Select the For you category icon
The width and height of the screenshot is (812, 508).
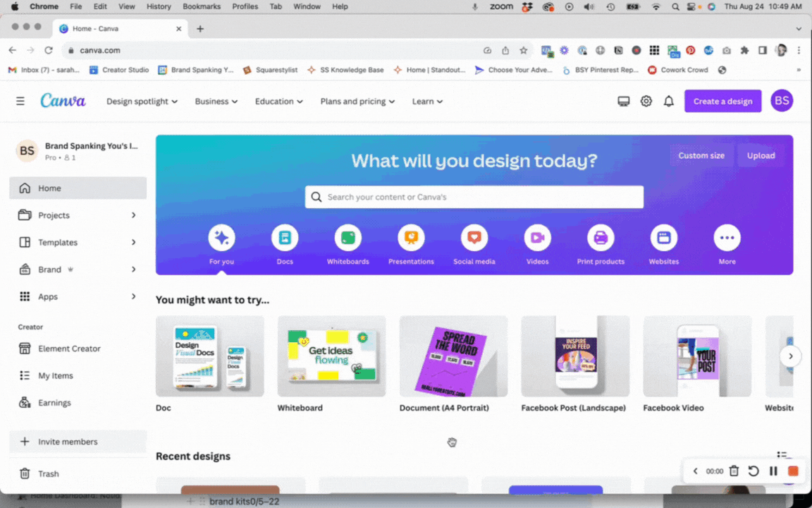221,238
